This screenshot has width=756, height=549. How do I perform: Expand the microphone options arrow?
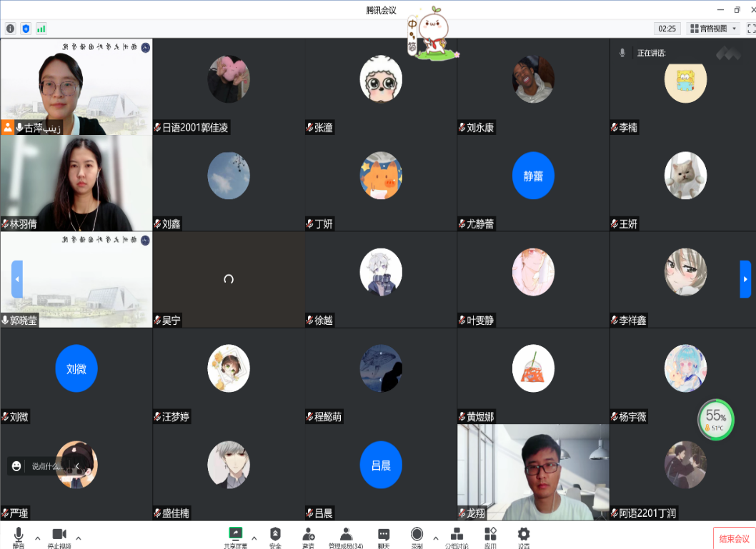(x=38, y=538)
